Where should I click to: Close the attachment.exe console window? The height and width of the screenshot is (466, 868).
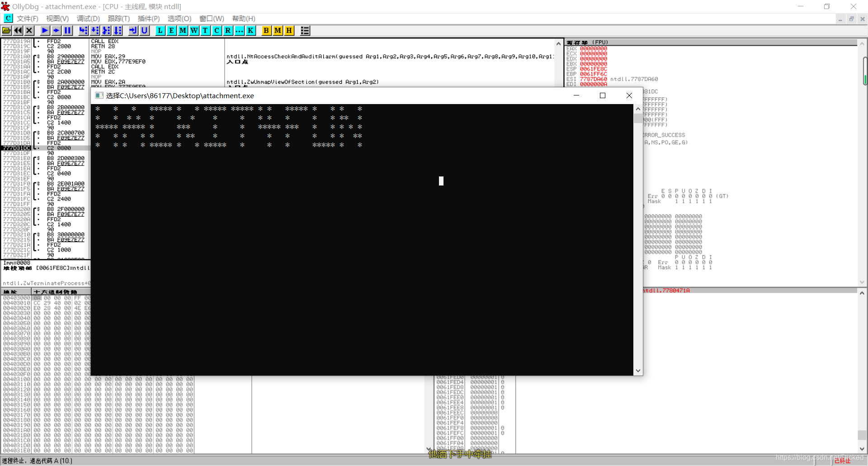pos(629,95)
